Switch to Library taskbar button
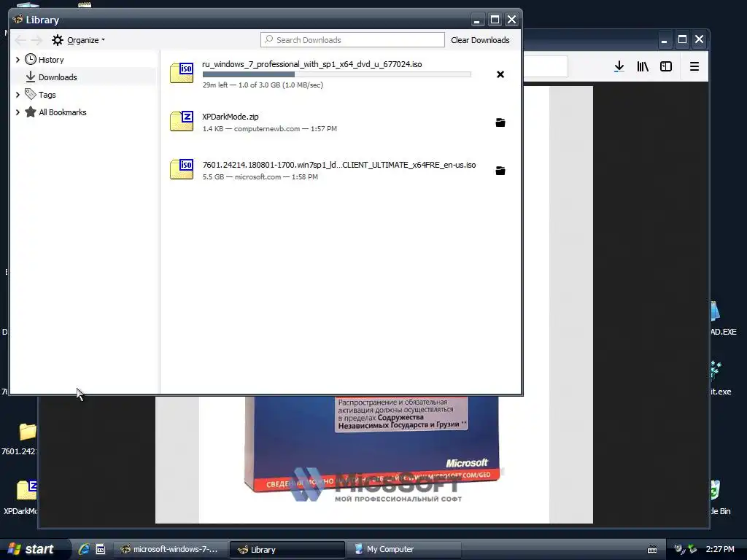 (x=287, y=549)
